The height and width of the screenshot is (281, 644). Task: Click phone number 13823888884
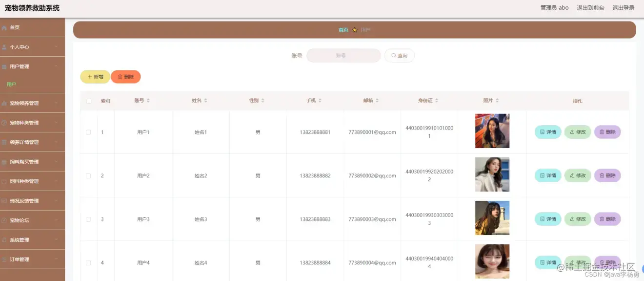[x=315, y=263]
